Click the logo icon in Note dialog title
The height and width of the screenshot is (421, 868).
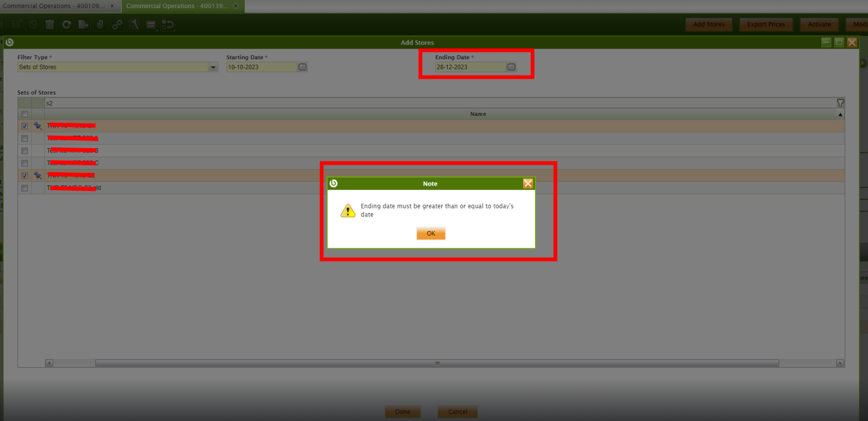[x=334, y=183]
